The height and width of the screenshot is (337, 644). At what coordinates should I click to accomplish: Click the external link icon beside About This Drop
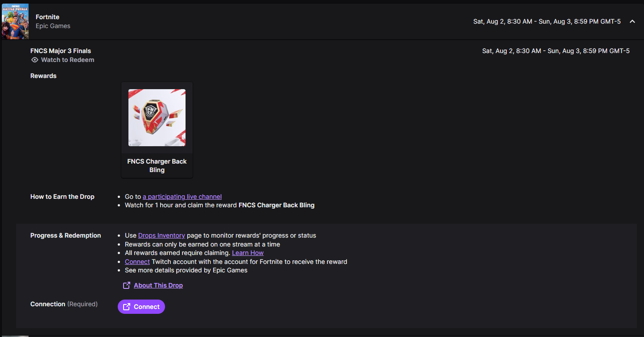127,285
